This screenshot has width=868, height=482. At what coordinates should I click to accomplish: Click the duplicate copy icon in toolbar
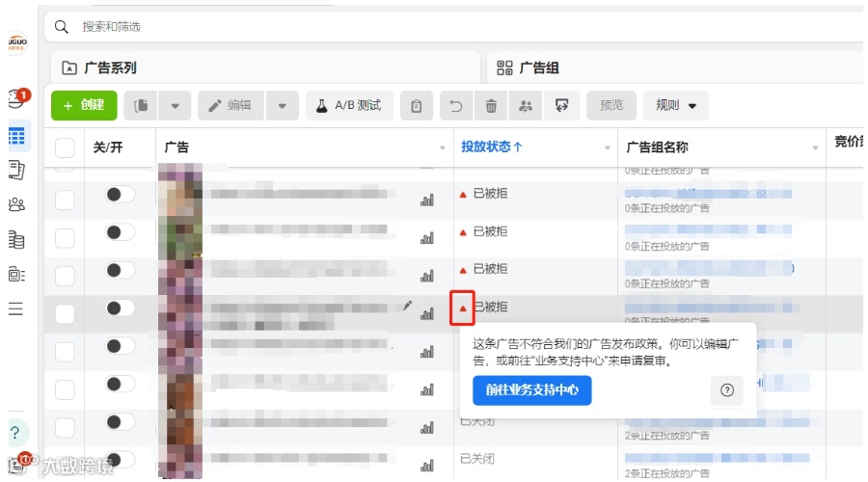click(x=141, y=106)
